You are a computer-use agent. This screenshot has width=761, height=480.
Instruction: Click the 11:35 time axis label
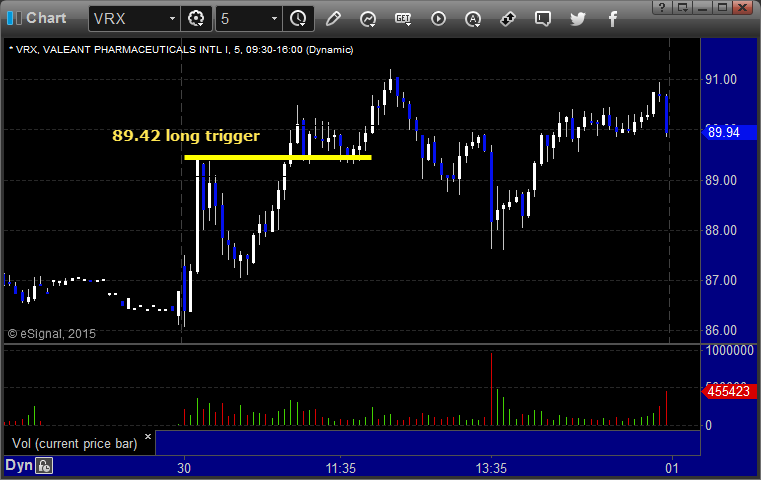pyautogui.click(x=340, y=468)
